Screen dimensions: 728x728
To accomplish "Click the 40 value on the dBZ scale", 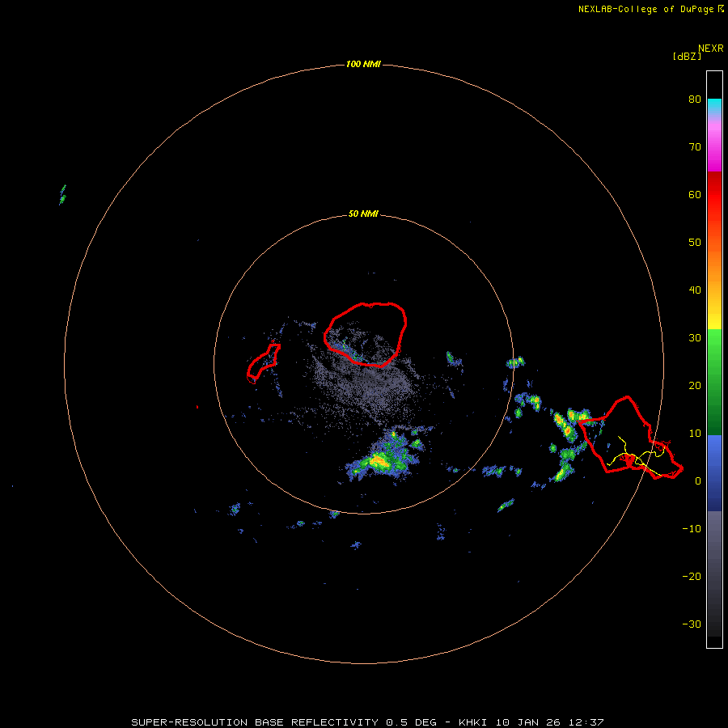I will pos(695,290).
